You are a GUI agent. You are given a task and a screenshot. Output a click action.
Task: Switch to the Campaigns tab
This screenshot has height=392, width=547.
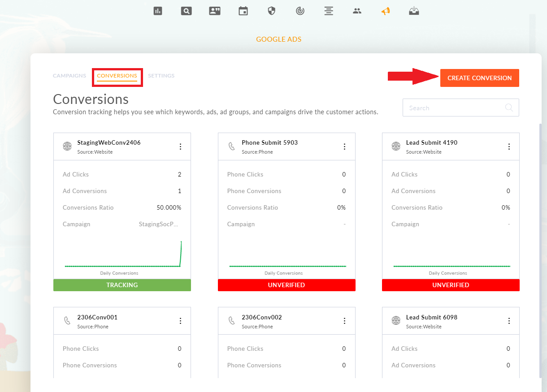69,76
